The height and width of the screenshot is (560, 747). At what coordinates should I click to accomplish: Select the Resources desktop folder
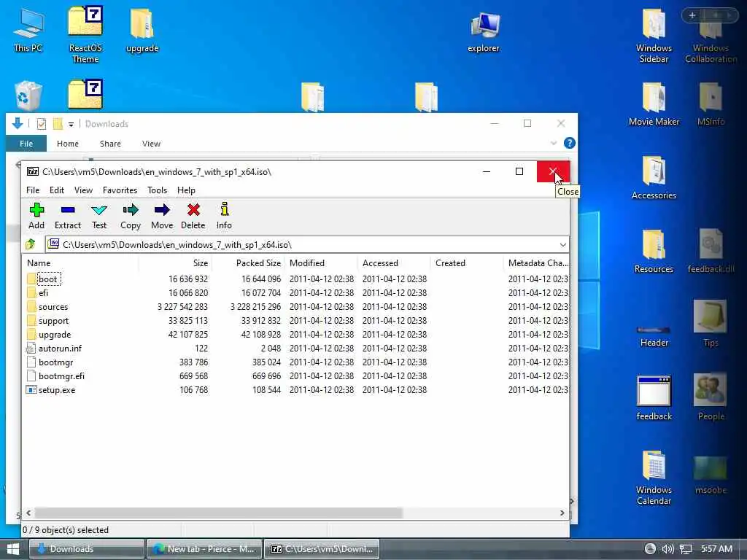654,252
